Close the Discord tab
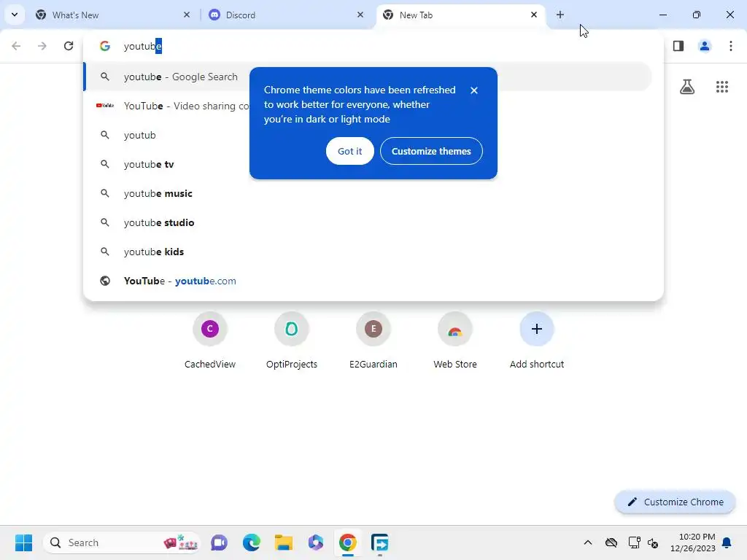 360,15
